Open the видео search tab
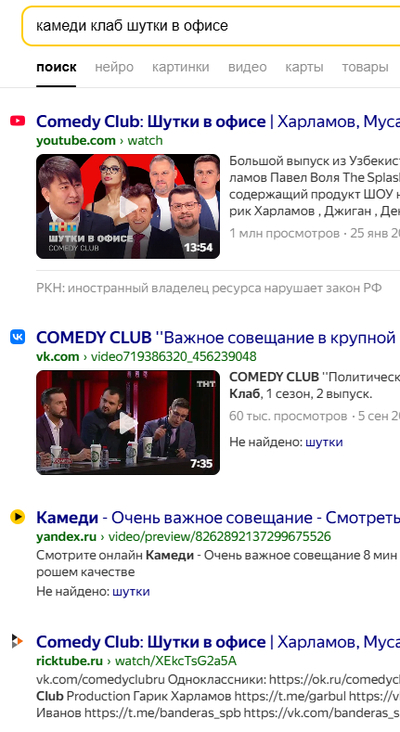This screenshot has width=400, height=732. coord(247,67)
